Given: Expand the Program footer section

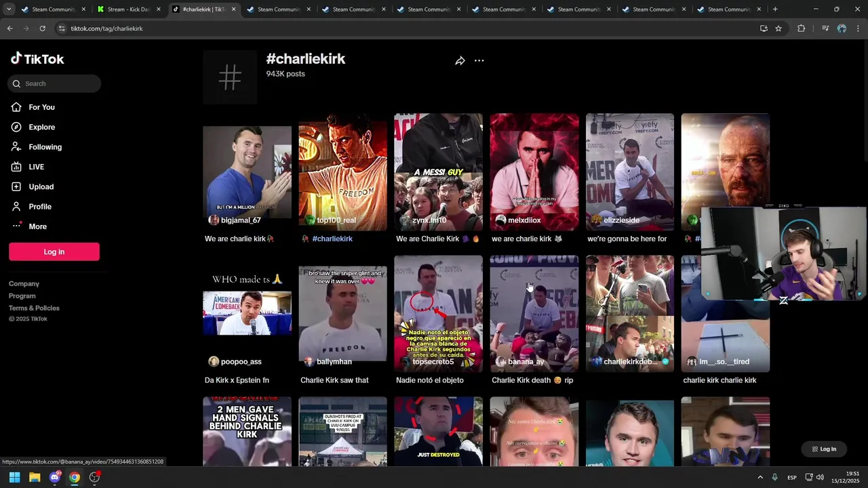Looking at the screenshot, I should tap(22, 296).
